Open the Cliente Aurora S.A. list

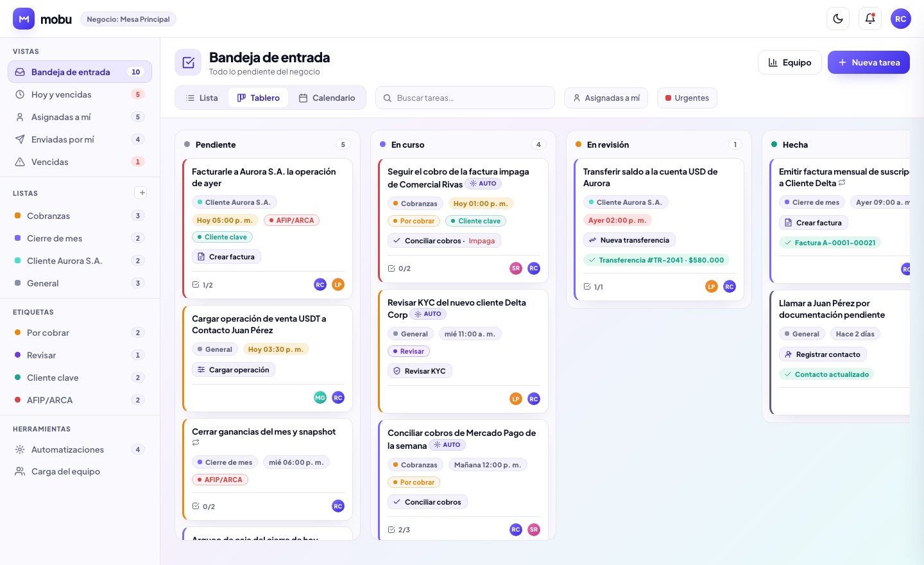(x=80, y=261)
